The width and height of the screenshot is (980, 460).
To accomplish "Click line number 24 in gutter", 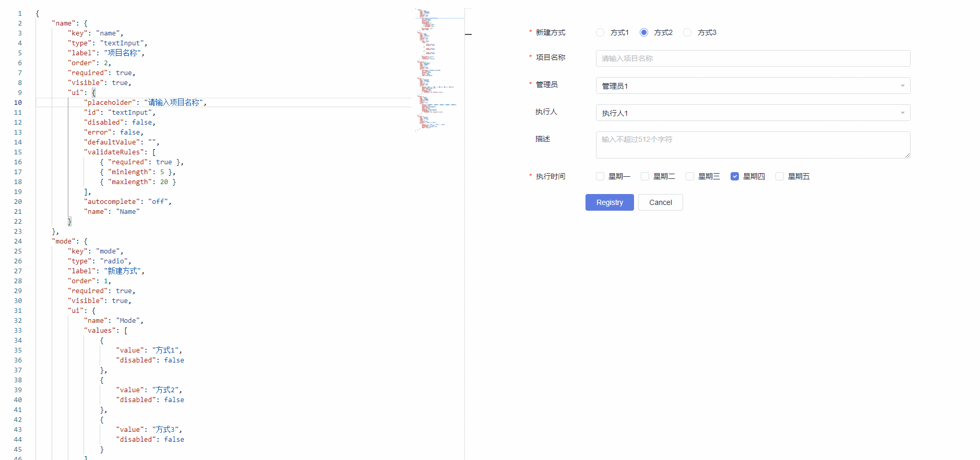I will [x=18, y=241].
